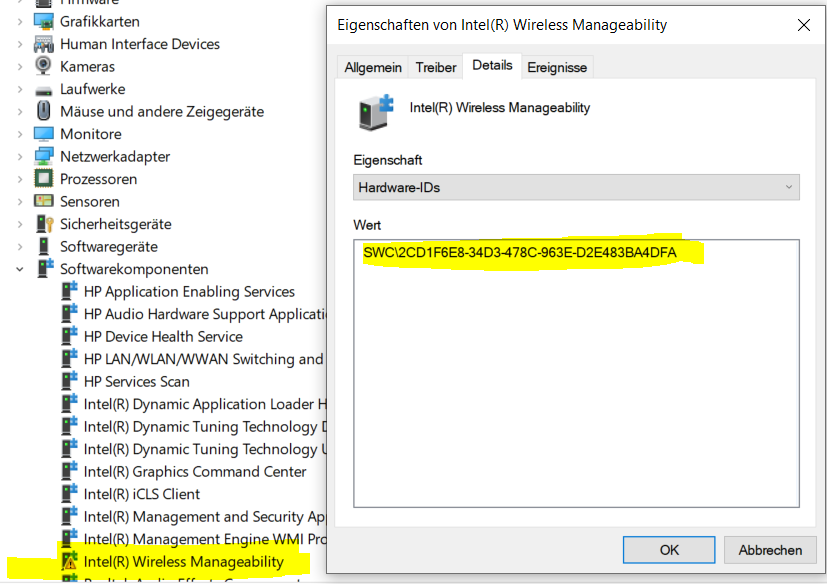Select HP Device Health Service entry
This screenshot has width=827, height=584.
coord(163,337)
